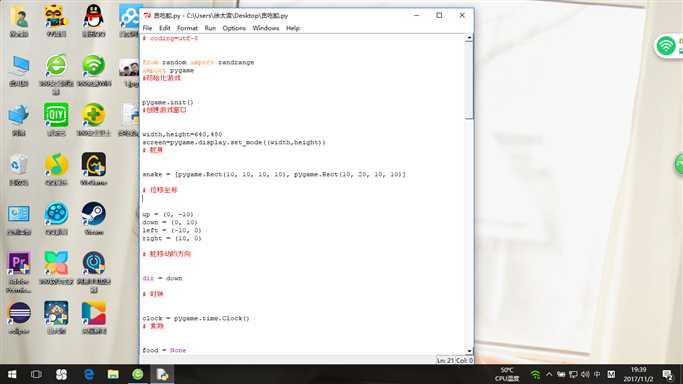Screen dimensions: 683x384
Task: Click the green WiFi tray icon
Action: coord(535,374)
